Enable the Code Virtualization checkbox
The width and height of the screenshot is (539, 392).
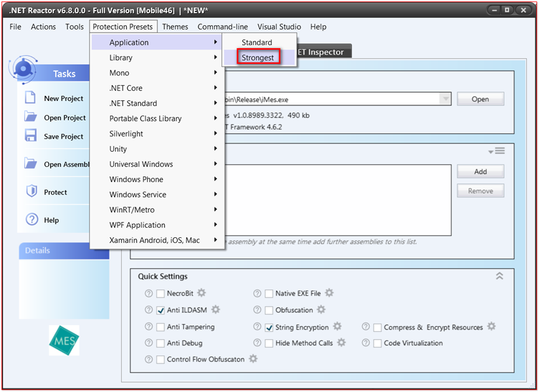[377, 343]
